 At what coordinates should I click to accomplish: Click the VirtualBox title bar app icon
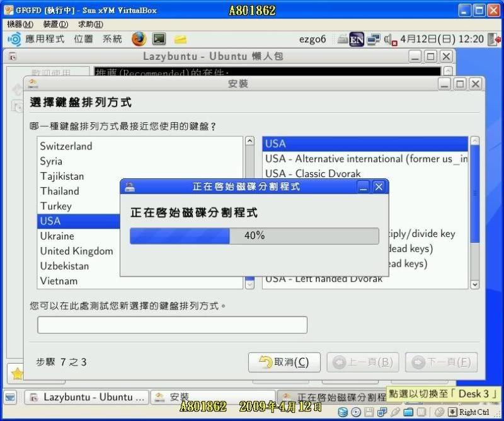(9, 10)
